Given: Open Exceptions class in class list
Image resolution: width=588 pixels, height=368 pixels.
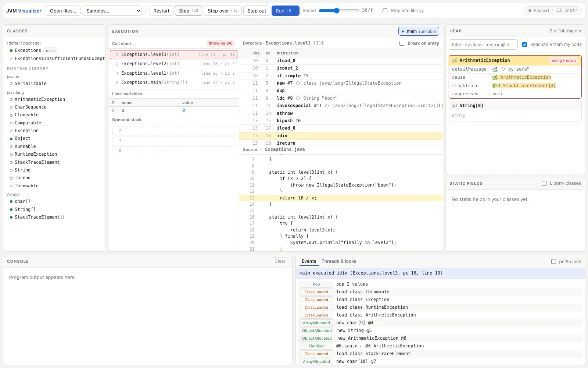Looking at the screenshot, I should [x=28, y=50].
